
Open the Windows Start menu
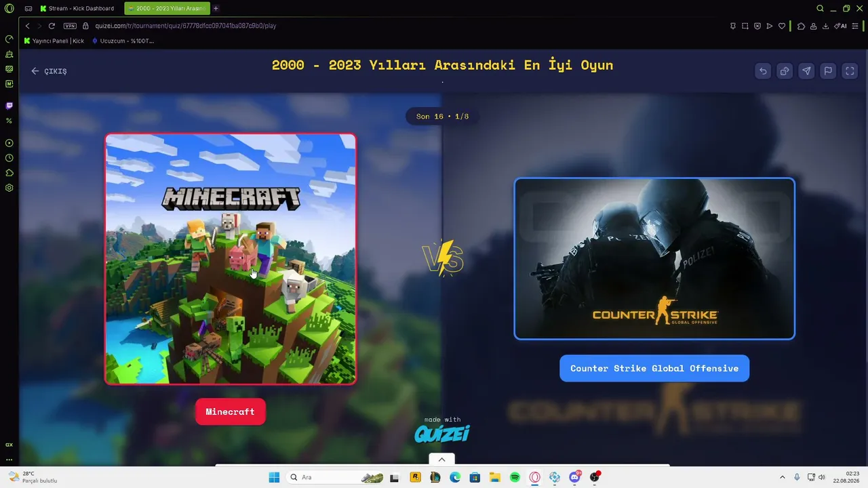274,477
